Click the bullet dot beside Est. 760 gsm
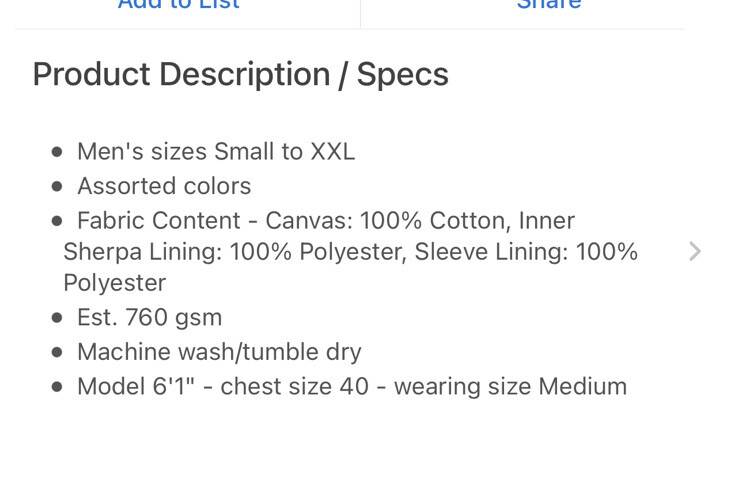 coord(57,318)
